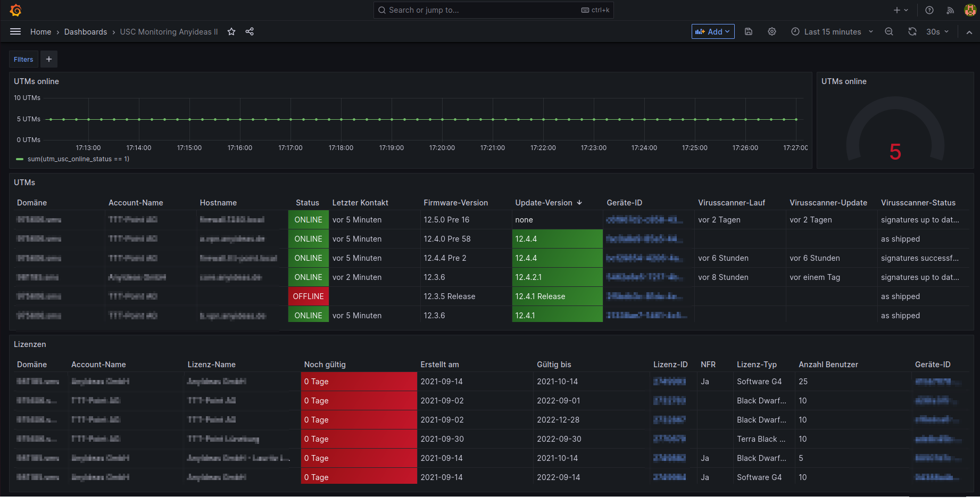Open dashboard settings gear icon

click(x=772, y=32)
